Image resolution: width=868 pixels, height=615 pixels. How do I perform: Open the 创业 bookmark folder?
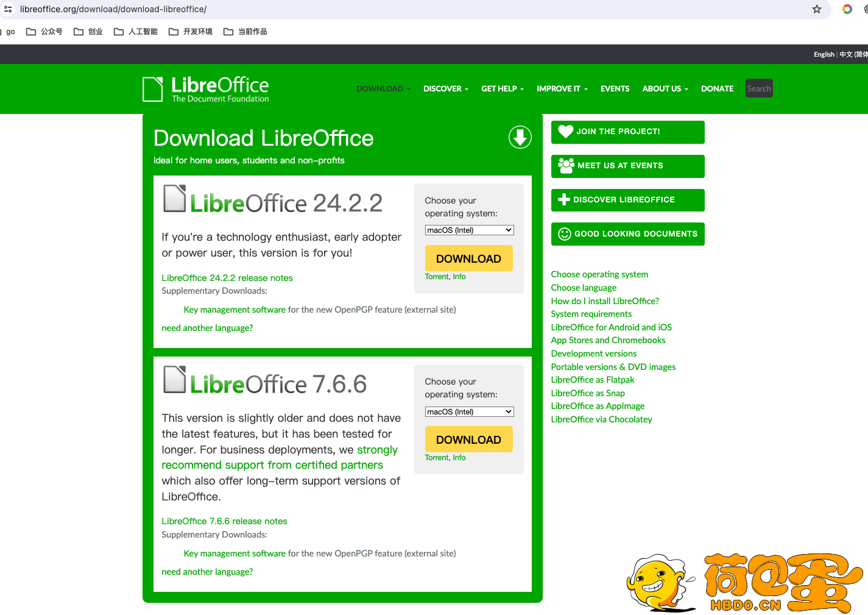click(88, 32)
